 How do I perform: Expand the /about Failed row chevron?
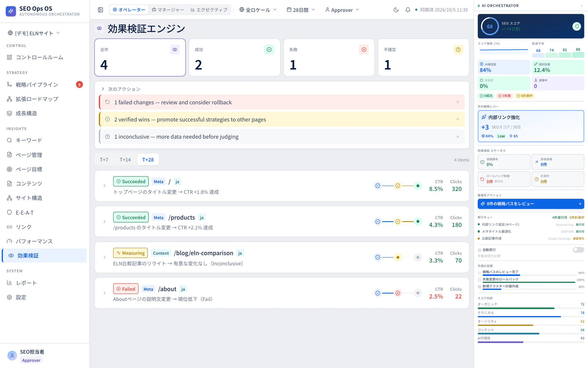(x=104, y=293)
